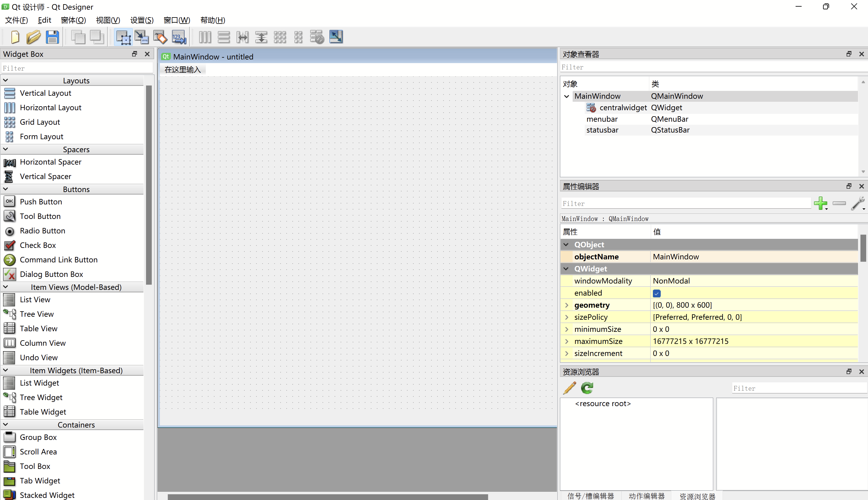868x500 pixels.
Task: Toggle the enabled checkbox for QWidget
Action: [x=657, y=293]
